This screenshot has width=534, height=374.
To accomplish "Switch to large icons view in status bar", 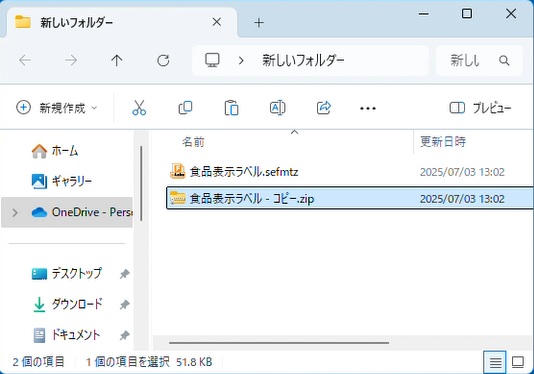I will pos(518,362).
